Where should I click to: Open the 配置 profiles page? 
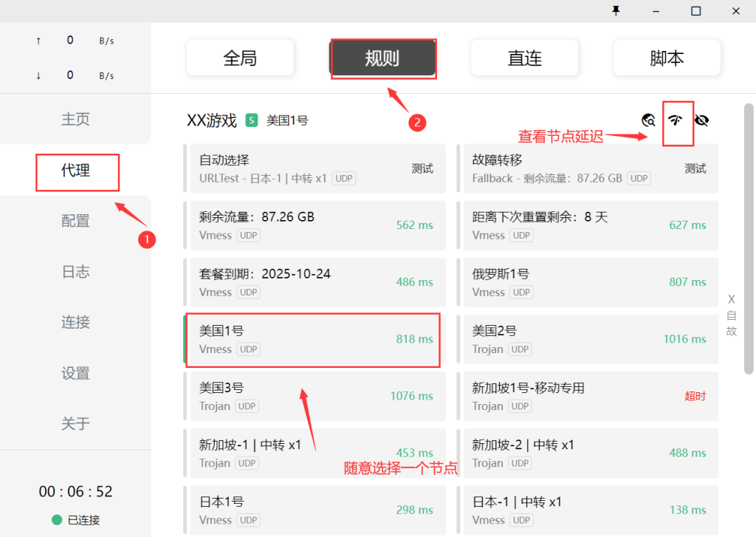75,221
